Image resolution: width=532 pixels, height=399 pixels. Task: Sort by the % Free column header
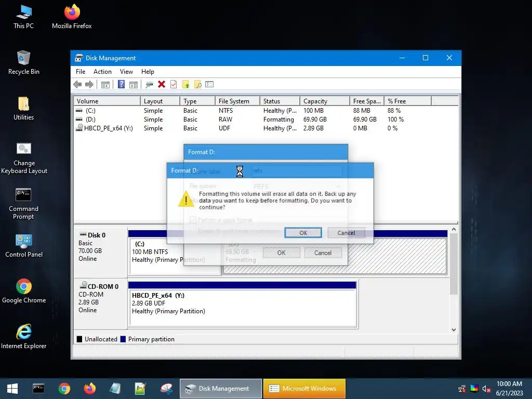(x=408, y=101)
